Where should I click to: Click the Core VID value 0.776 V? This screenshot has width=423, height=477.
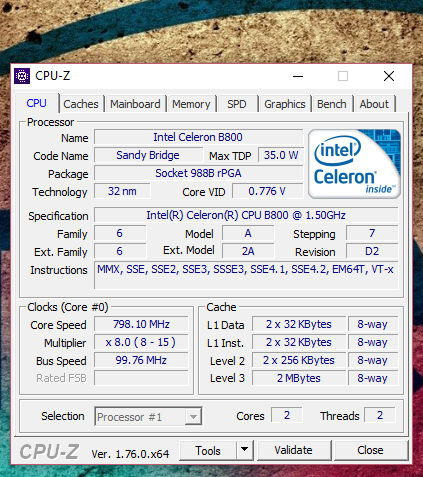pos(267,191)
